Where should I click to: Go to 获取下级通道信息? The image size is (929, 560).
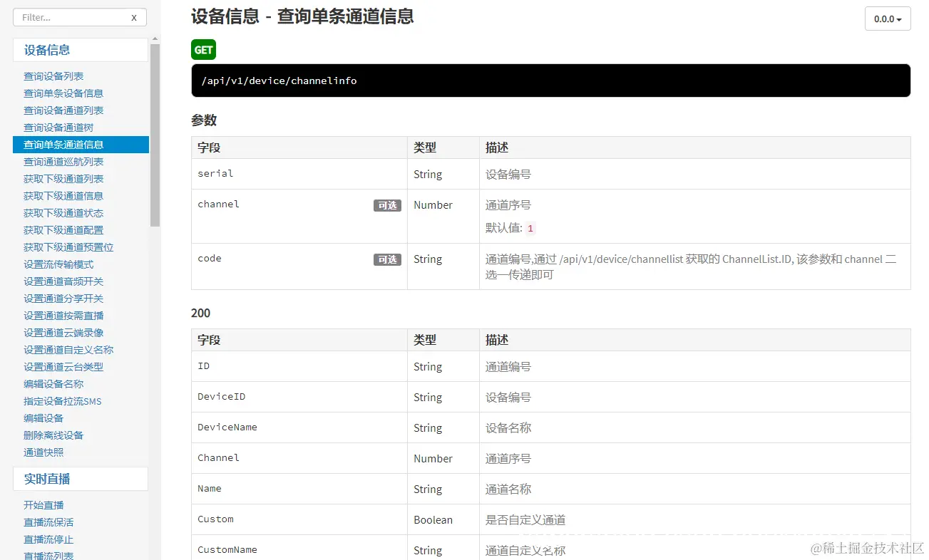pyautogui.click(x=63, y=196)
